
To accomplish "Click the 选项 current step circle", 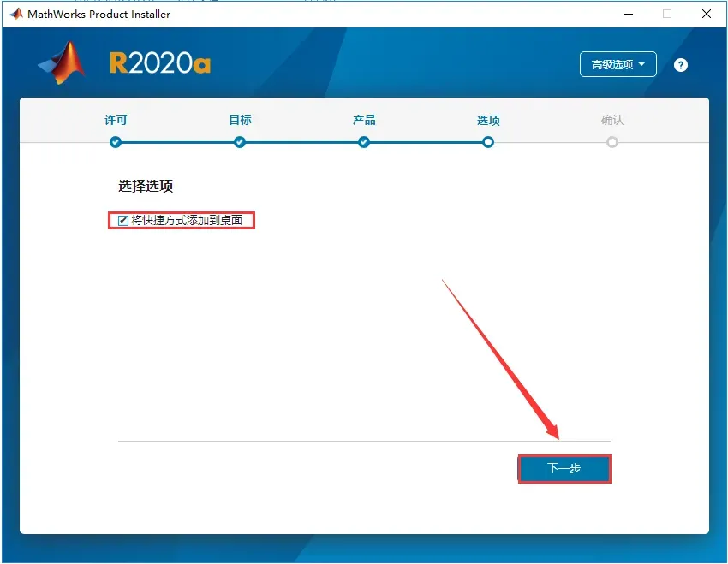I will point(488,142).
